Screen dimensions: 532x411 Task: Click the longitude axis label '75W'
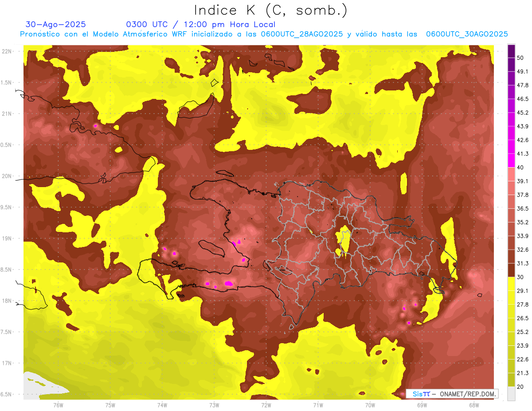click(110, 405)
